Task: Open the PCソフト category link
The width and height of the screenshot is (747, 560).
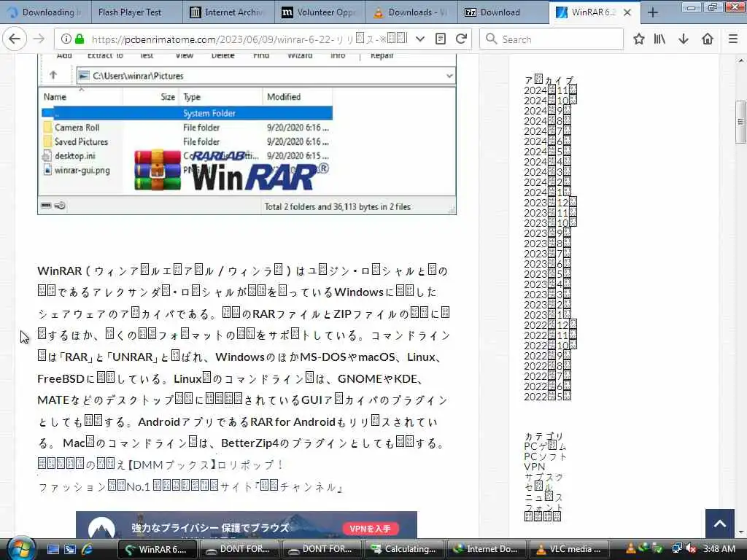Action: click(x=546, y=456)
